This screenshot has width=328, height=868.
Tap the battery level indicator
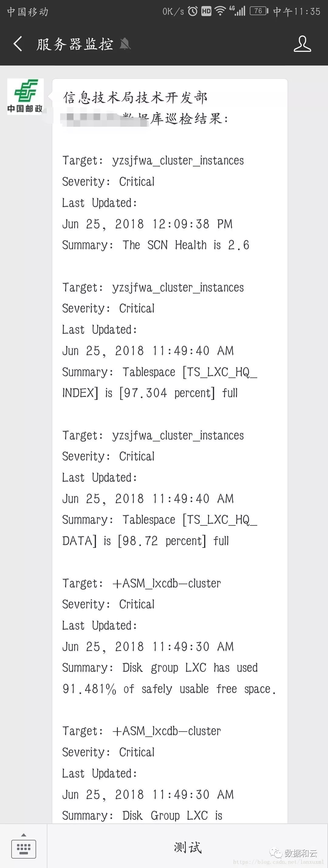point(259,12)
